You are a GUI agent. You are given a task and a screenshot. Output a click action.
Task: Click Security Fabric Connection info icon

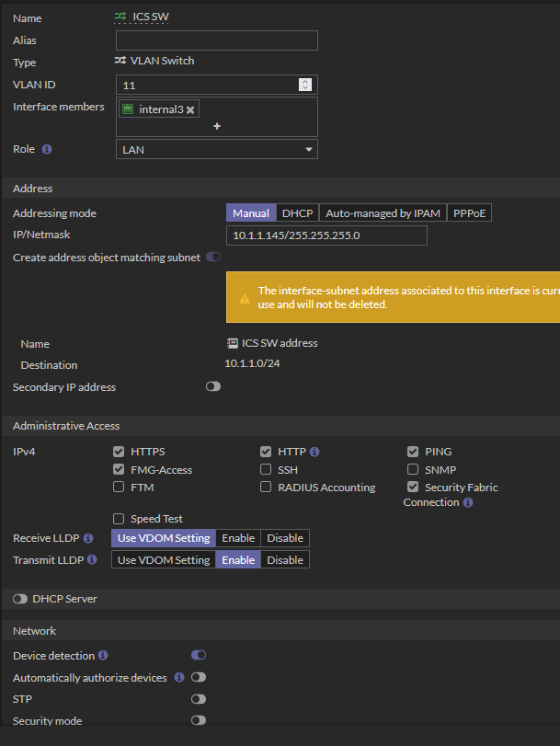pyautogui.click(x=468, y=502)
